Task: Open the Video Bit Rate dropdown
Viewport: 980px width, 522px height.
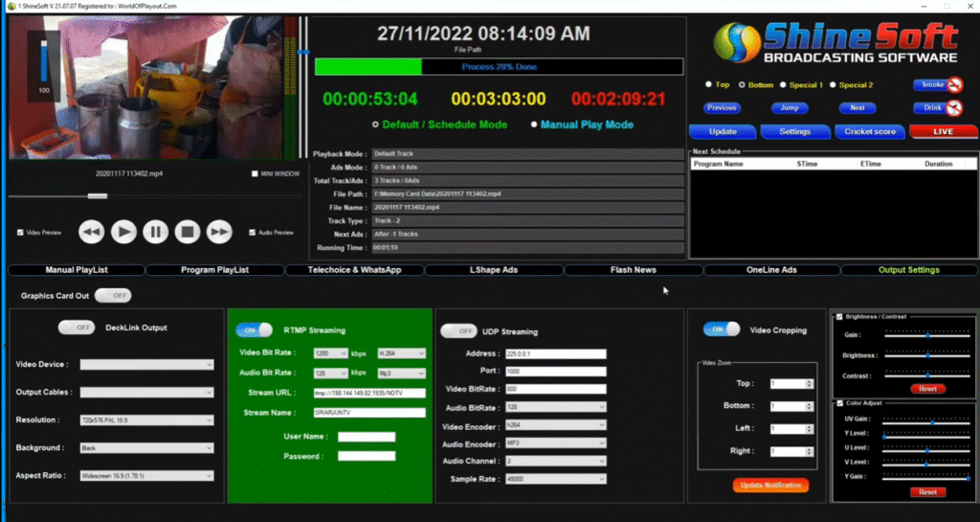Action: pyautogui.click(x=329, y=352)
